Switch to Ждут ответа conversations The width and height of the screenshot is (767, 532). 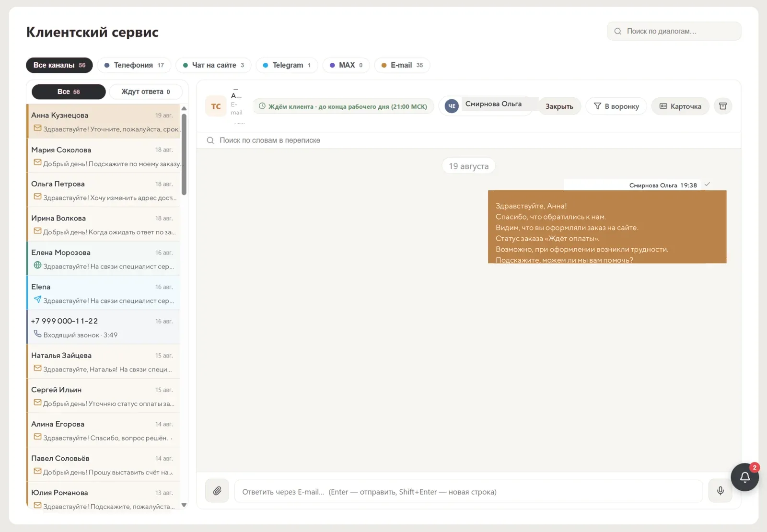[x=146, y=92]
